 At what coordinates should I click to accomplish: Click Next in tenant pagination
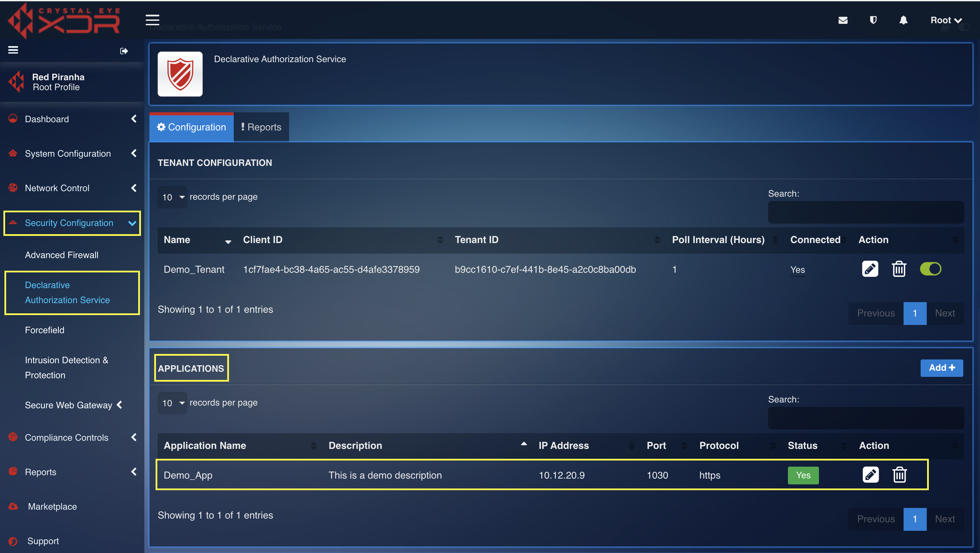(x=945, y=313)
